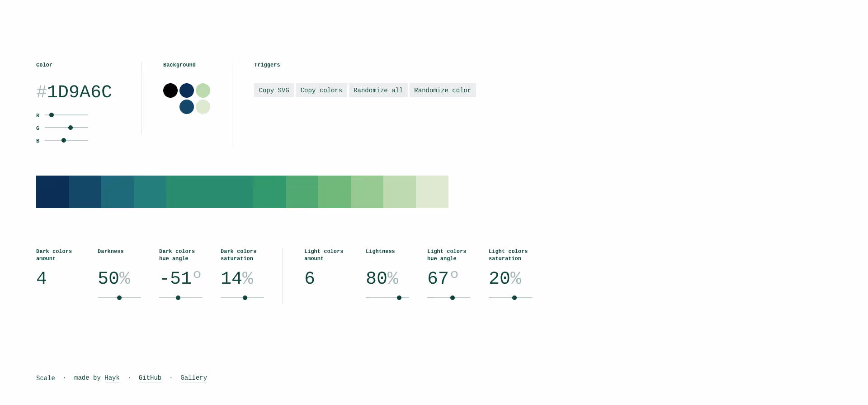Click the Light colors hue angle slider handle
The width and height of the screenshot is (868, 405).
tap(453, 298)
